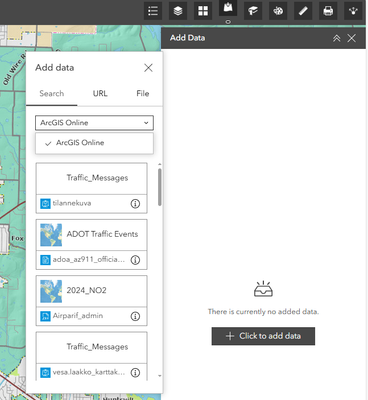Click the Add Data widget icon
The width and height of the screenshot is (368, 400).
(x=228, y=8)
